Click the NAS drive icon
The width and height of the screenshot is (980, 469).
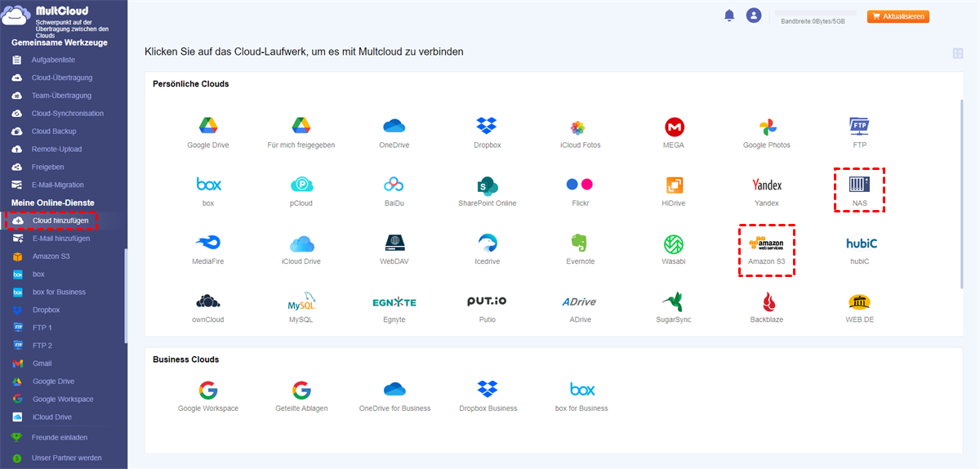pyautogui.click(x=859, y=184)
